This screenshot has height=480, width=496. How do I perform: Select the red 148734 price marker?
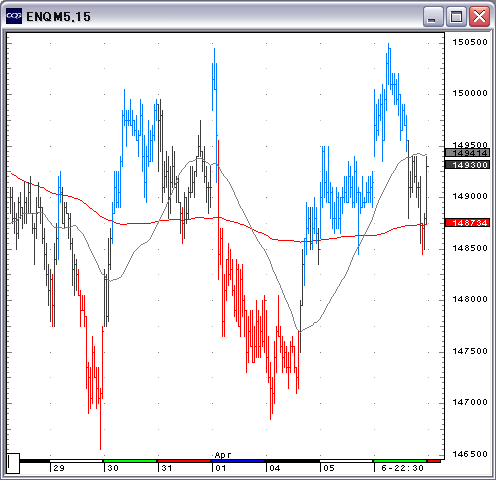(468, 223)
